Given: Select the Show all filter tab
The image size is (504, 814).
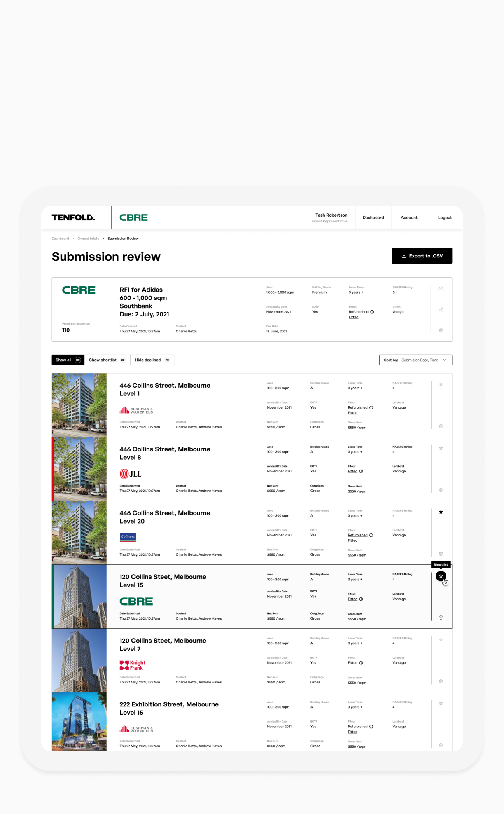Looking at the screenshot, I should pyautogui.click(x=68, y=360).
